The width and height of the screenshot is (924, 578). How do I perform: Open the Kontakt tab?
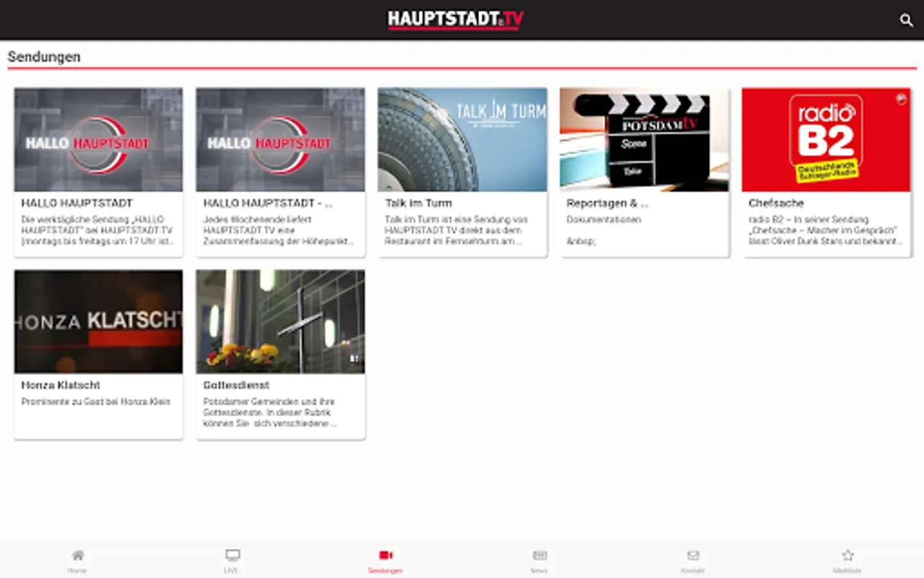tap(693, 561)
